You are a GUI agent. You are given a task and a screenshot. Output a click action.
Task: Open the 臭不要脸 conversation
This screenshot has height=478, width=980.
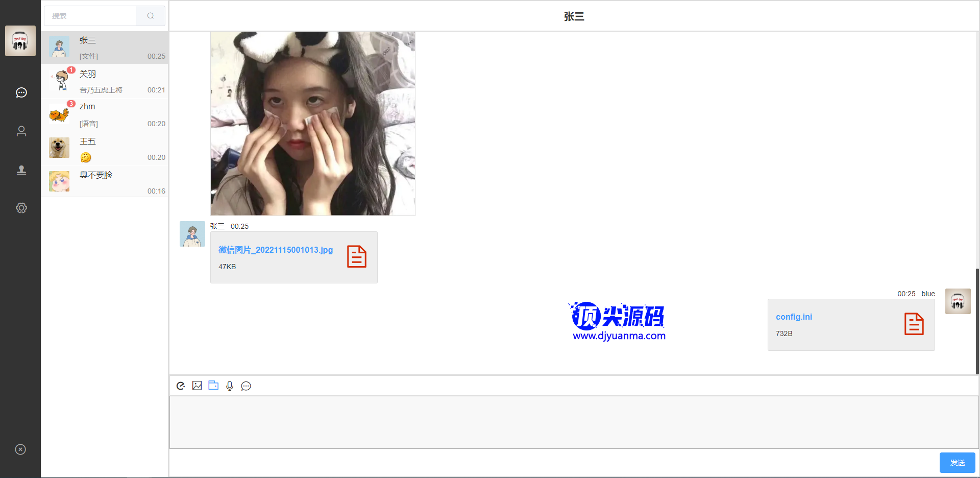point(105,182)
